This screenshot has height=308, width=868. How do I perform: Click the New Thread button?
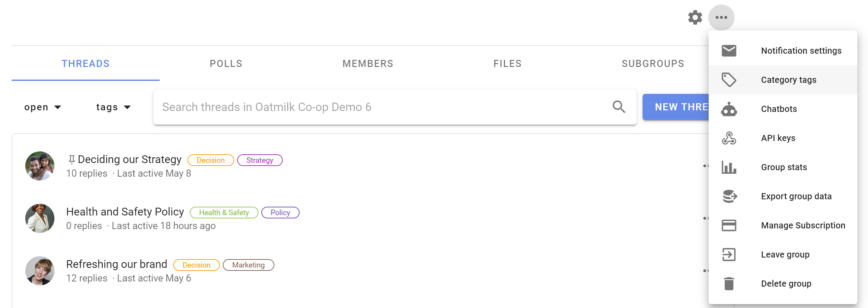tap(676, 107)
